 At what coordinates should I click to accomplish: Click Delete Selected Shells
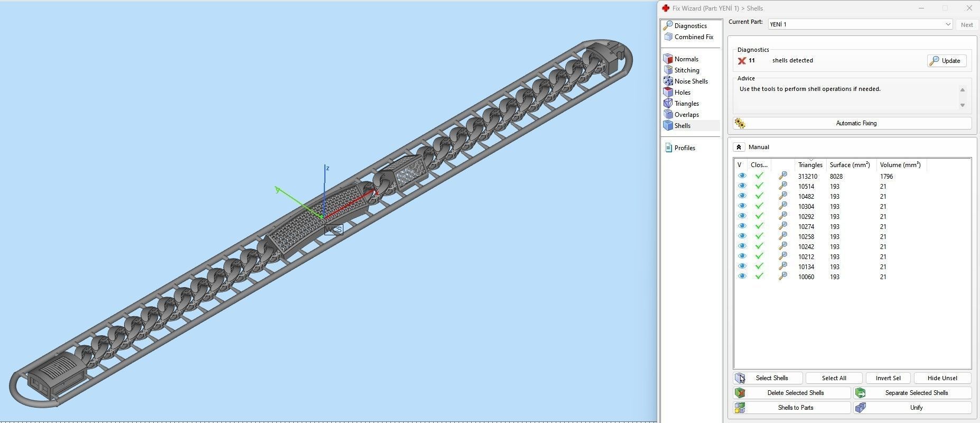pos(792,393)
